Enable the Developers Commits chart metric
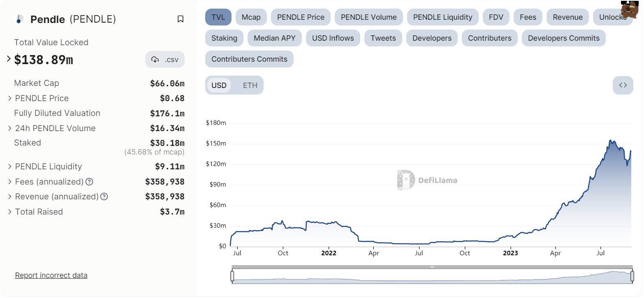The height and width of the screenshot is (298, 644). pos(564,38)
